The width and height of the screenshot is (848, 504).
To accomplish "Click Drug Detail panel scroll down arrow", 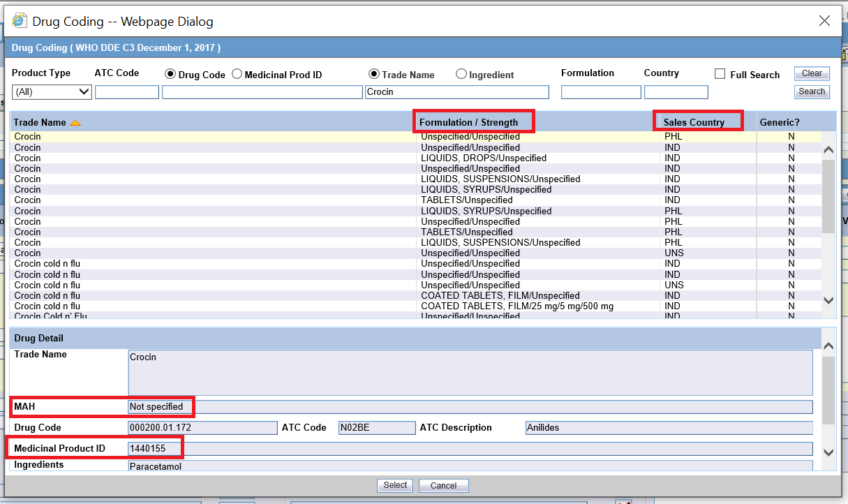I will click(x=828, y=452).
